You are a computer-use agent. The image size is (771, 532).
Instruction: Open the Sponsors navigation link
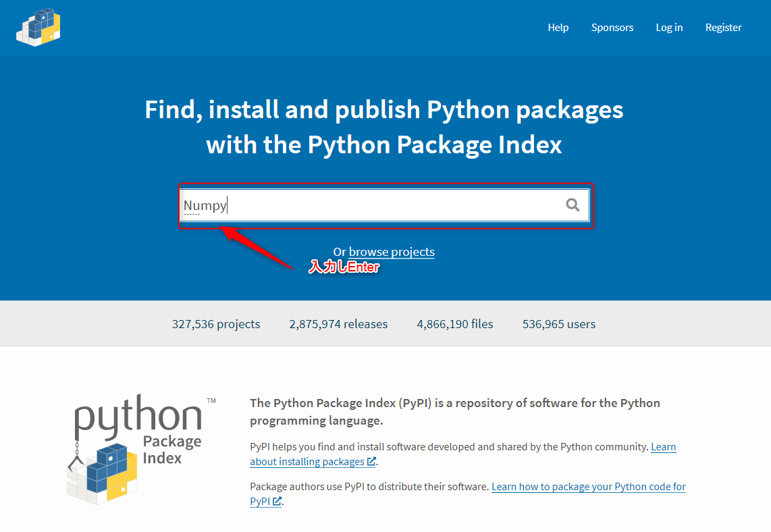pos(612,28)
